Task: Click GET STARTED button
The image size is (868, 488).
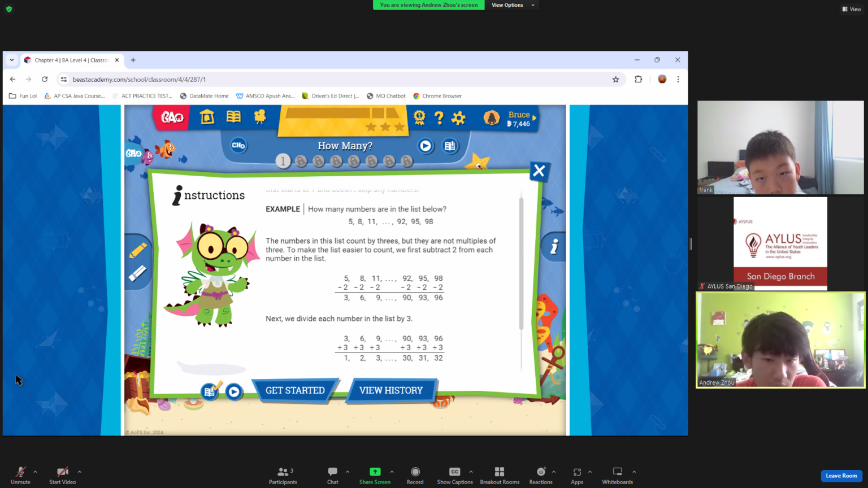Action: [295, 390]
